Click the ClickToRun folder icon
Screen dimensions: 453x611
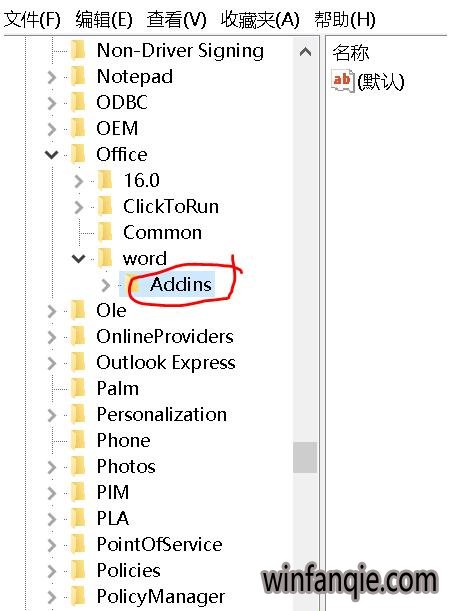(105, 207)
